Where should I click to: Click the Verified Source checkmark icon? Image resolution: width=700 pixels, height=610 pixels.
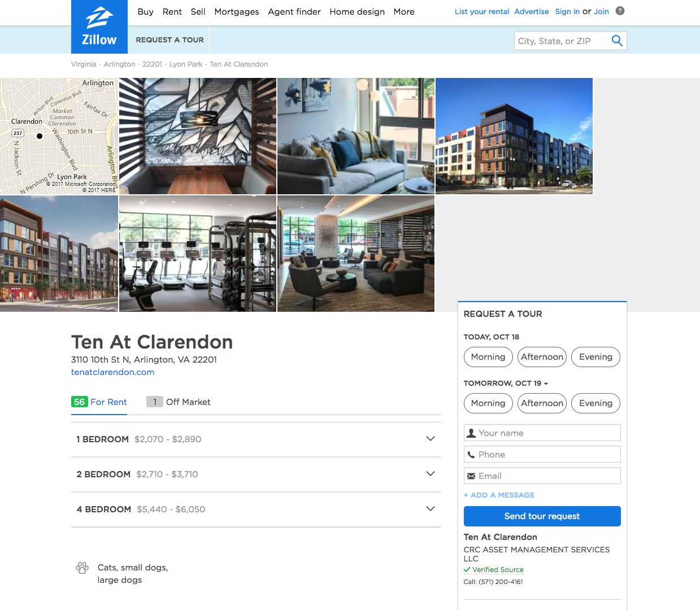click(x=467, y=569)
